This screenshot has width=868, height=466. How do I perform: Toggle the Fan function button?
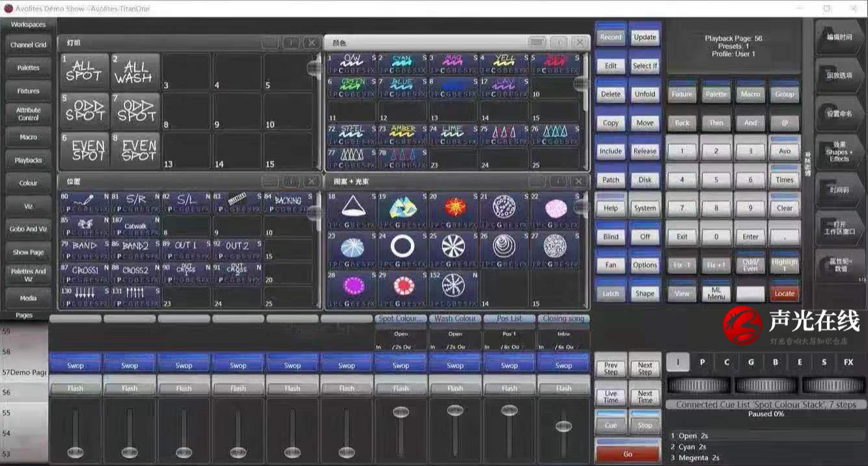[611, 262]
